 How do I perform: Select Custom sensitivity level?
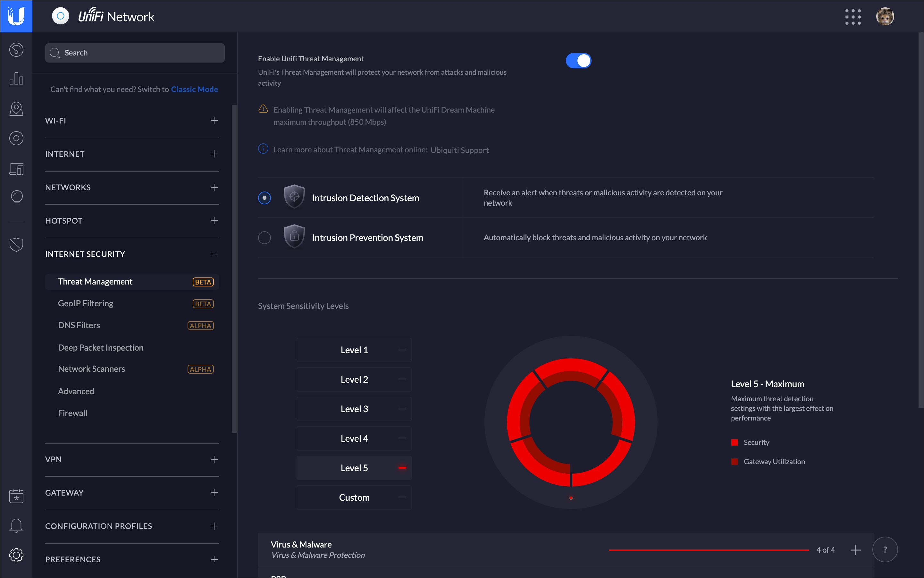click(x=354, y=497)
